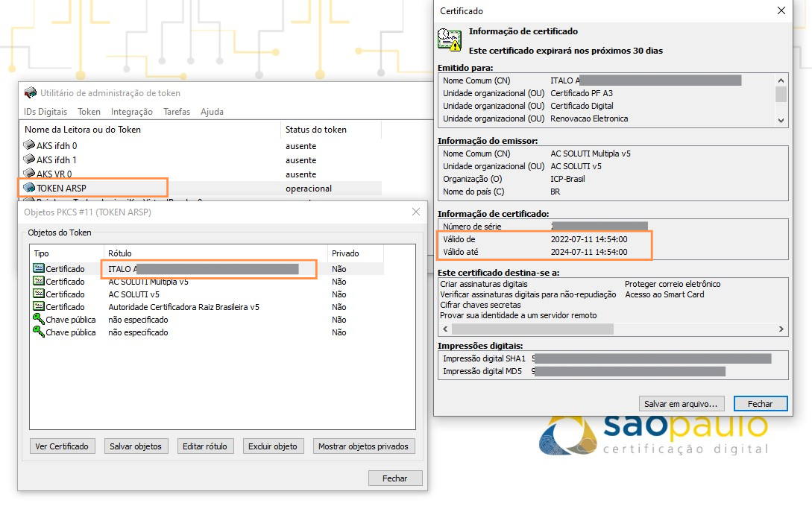Image resolution: width=812 pixels, height=506 pixels.
Task: Click down arrow of Emitido para scrollbar
Action: [x=781, y=121]
